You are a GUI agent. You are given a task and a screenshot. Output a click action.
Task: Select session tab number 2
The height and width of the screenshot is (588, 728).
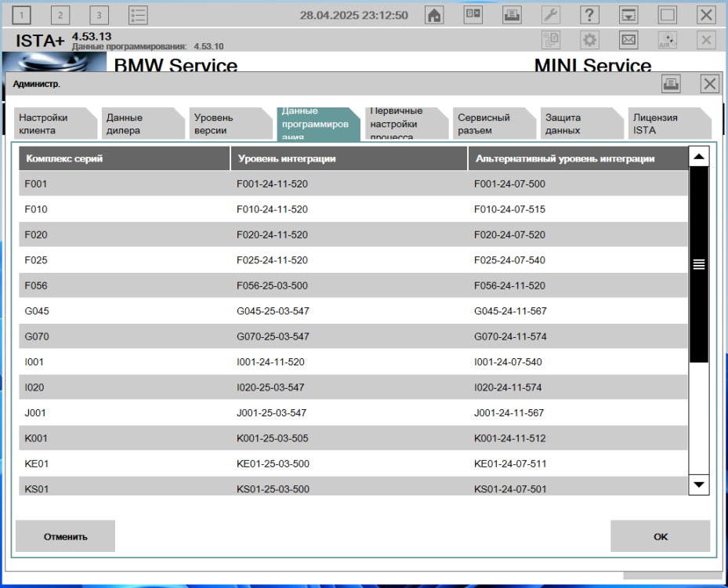pyautogui.click(x=60, y=15)
